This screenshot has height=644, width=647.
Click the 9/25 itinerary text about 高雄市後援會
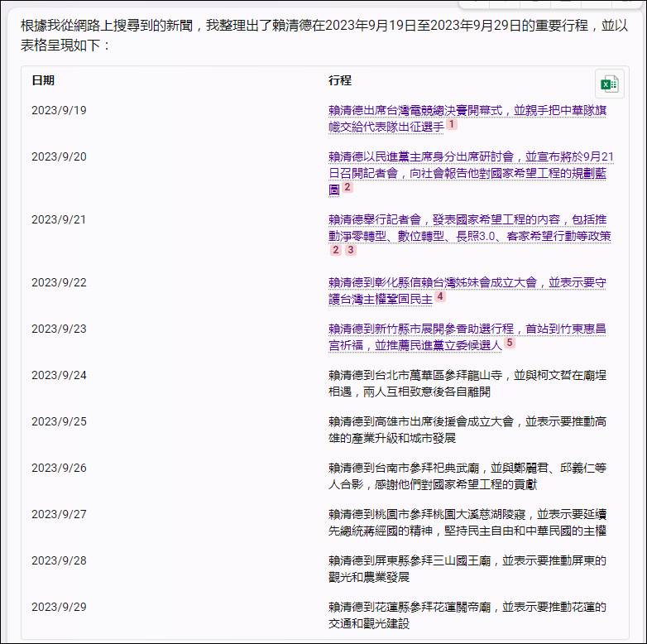[467, 430]
